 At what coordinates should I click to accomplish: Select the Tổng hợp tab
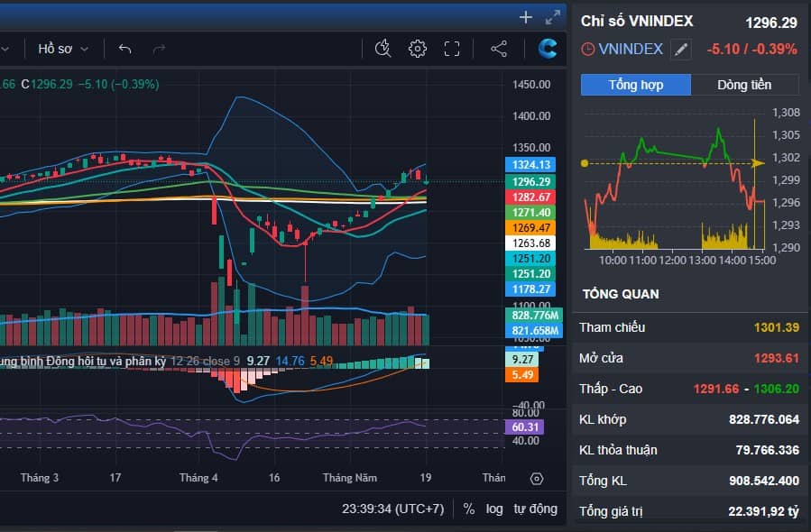pyautogui.click(x=634, y=84)
